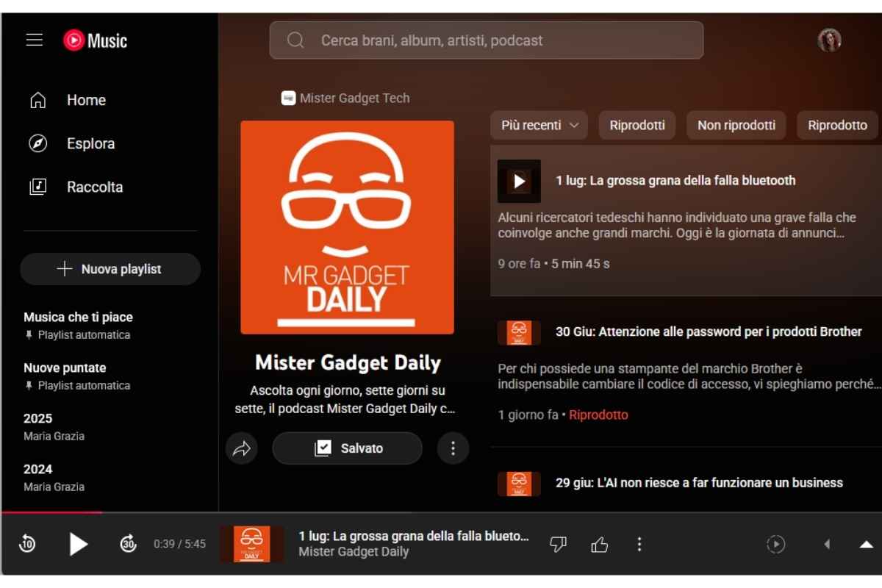Screen dimensions: 882x588
Task: Open episode La grossa grana della falla bluetooth
Action: (675, 181)
